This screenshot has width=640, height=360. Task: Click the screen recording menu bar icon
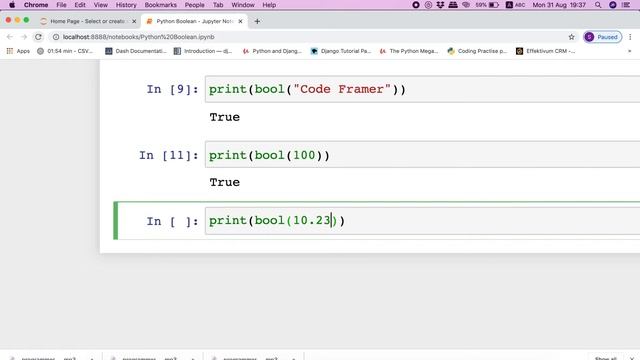coord(416,5)
